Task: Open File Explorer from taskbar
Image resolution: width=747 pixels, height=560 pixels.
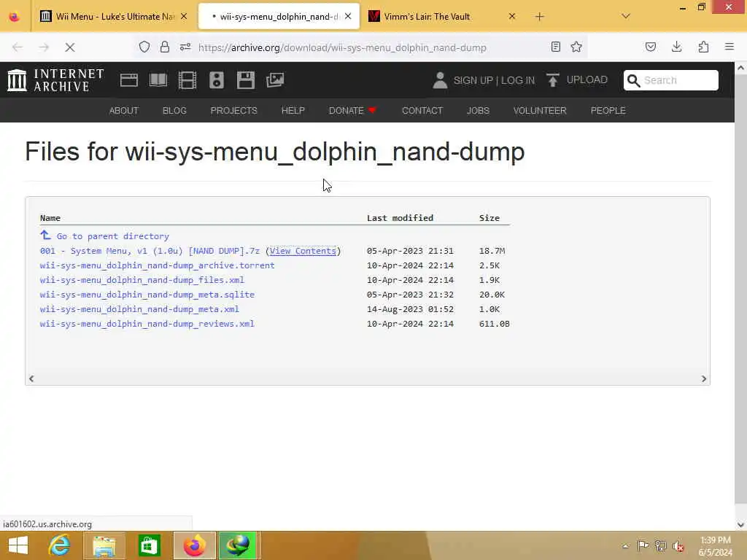Action: (104, 545)
